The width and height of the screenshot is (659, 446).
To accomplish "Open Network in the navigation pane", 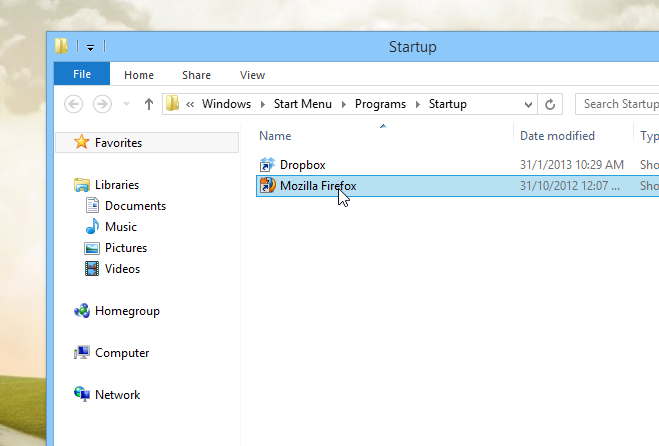I will [118, 395].
